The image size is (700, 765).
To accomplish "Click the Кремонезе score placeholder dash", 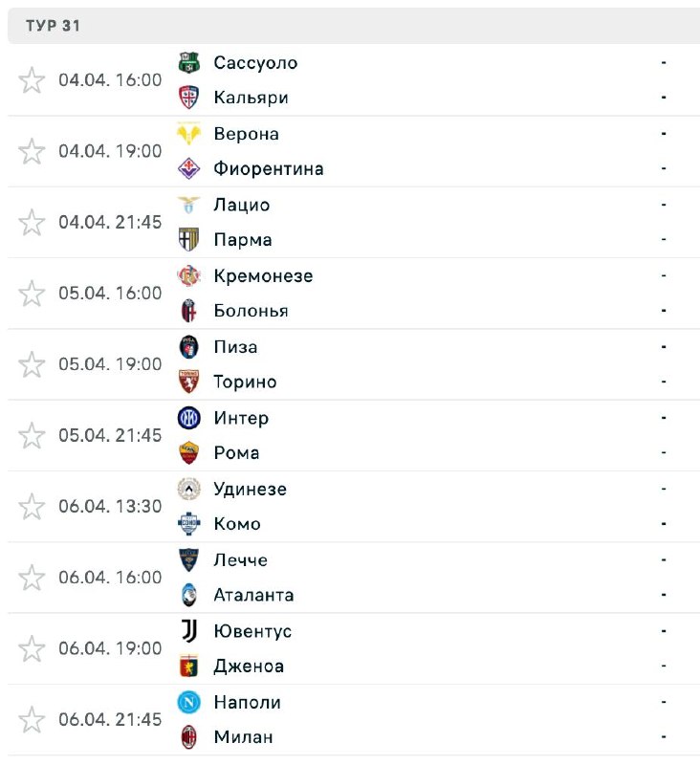I will pyautogui.click(x=663, y=275).
